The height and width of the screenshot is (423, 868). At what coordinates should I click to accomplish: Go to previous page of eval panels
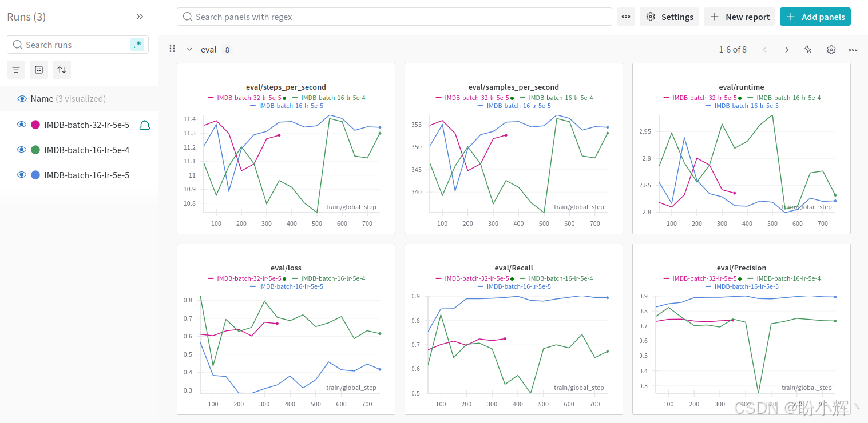click(x=765, y=50)
